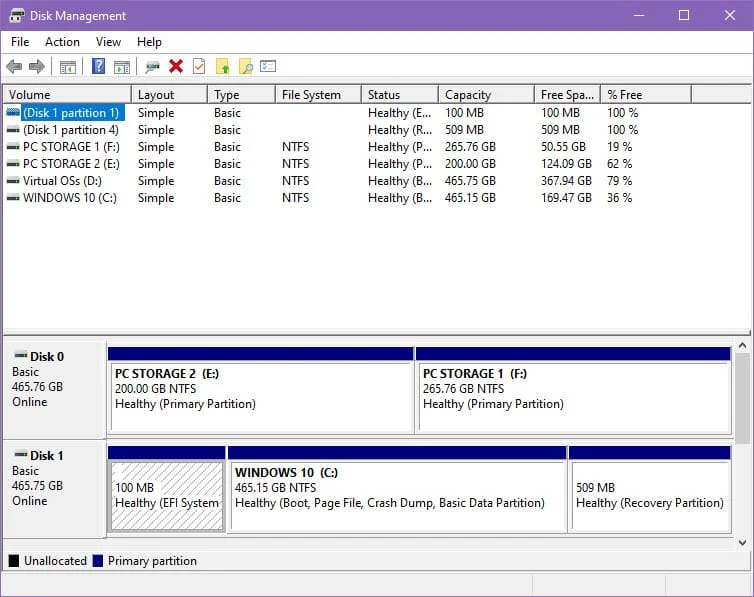The width and height of the screenshot is (754, 597).
Task: Click the Forward arrow toolbar icon
Action: pyautogui.click(x=37, y=67)
